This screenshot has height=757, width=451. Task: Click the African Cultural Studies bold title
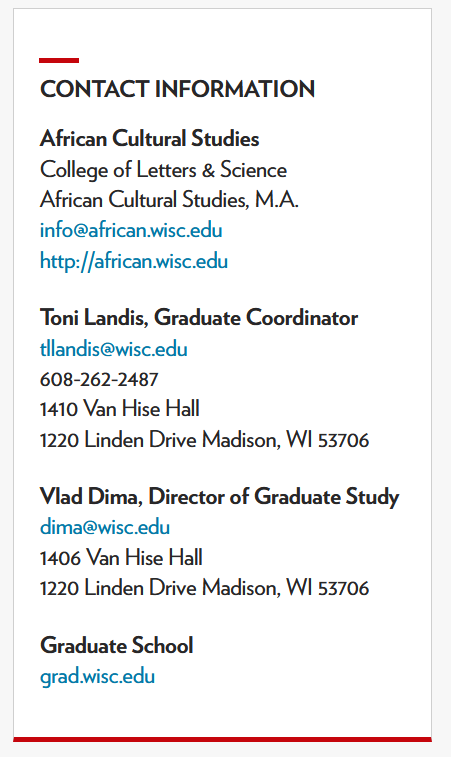[x=150, y=139]
